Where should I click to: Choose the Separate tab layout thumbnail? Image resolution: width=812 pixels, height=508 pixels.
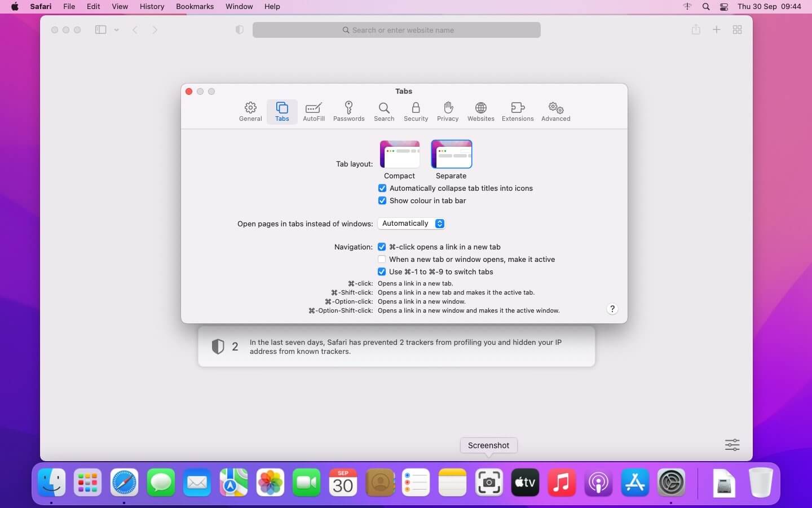[451, 154]
